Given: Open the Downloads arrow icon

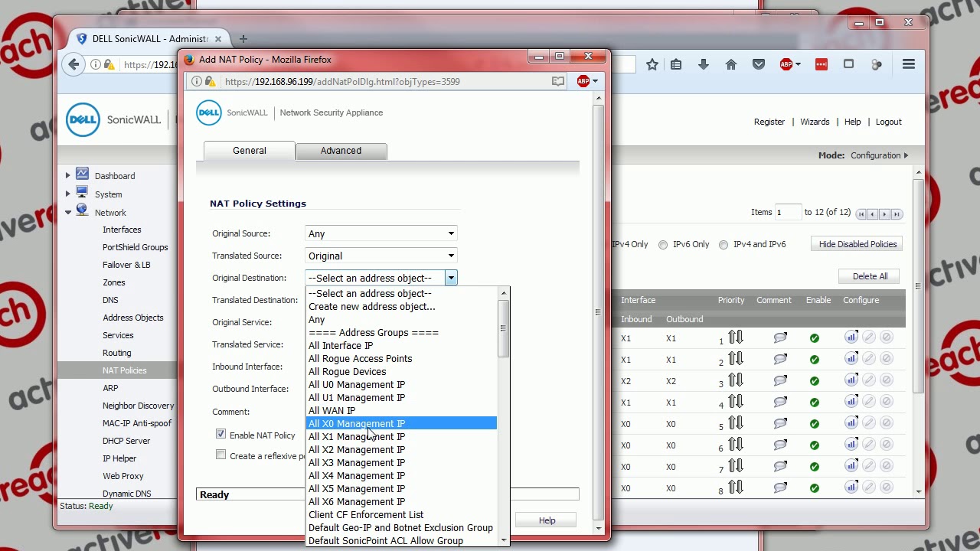Looking at the screenshot, I should [704, 65].
